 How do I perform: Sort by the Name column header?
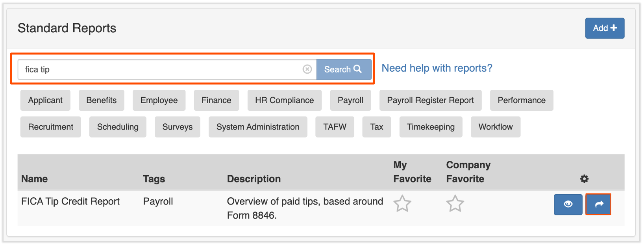pyautogui.click(x=35, y=179)
